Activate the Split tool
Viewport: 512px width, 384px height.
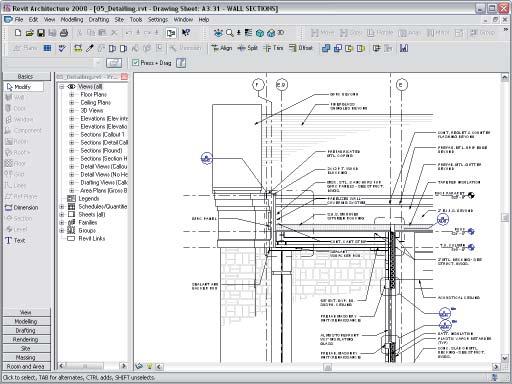pyautogui.click(x=247, y=48)
